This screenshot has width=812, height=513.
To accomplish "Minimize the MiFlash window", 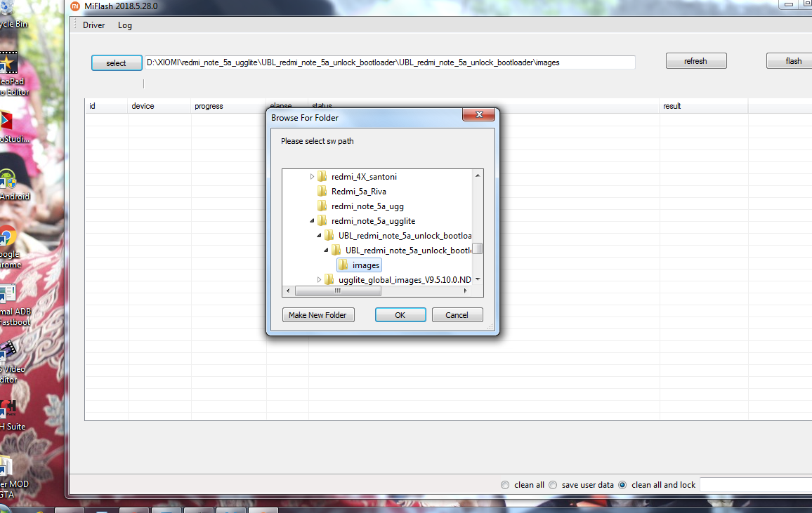I will pos(789,4).
